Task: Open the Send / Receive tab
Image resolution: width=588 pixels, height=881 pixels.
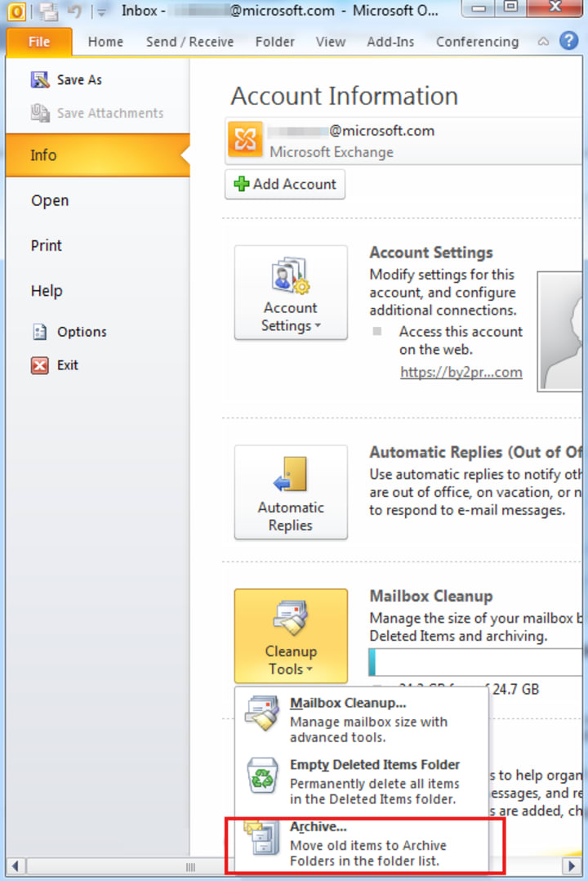Action: click(x=189, y=42)
